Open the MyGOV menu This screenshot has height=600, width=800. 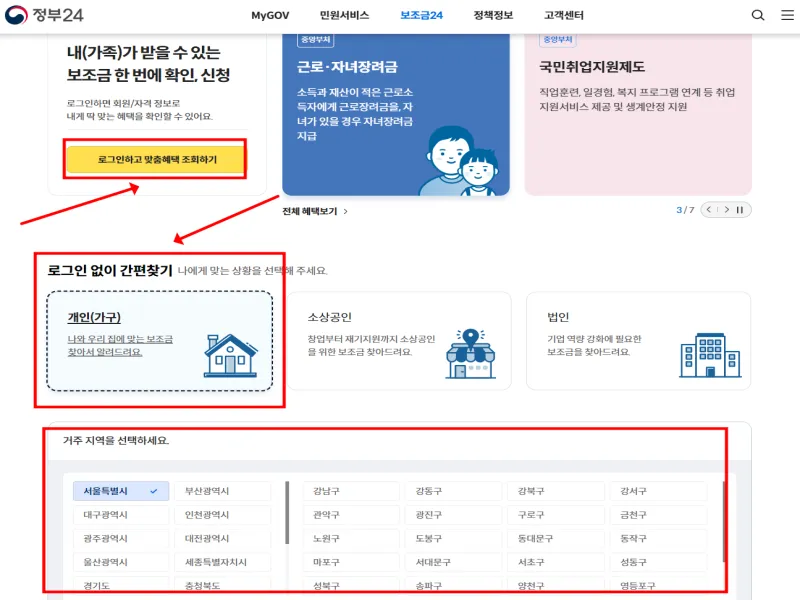[269, 15]
